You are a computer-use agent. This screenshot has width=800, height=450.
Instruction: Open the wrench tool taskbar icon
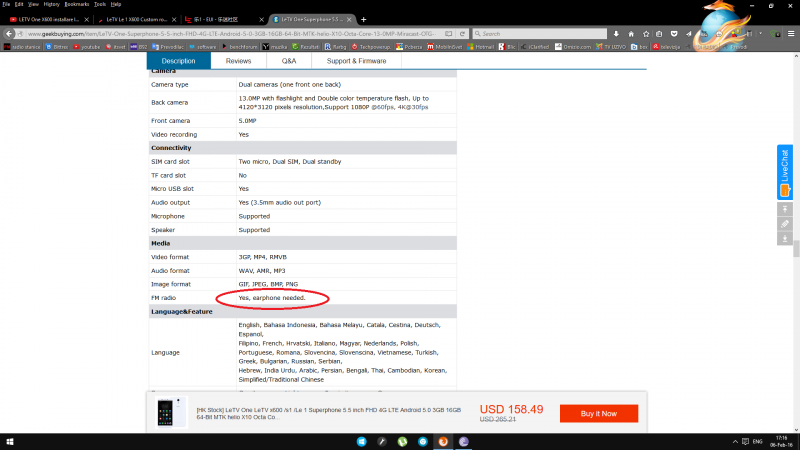[382, 442]
